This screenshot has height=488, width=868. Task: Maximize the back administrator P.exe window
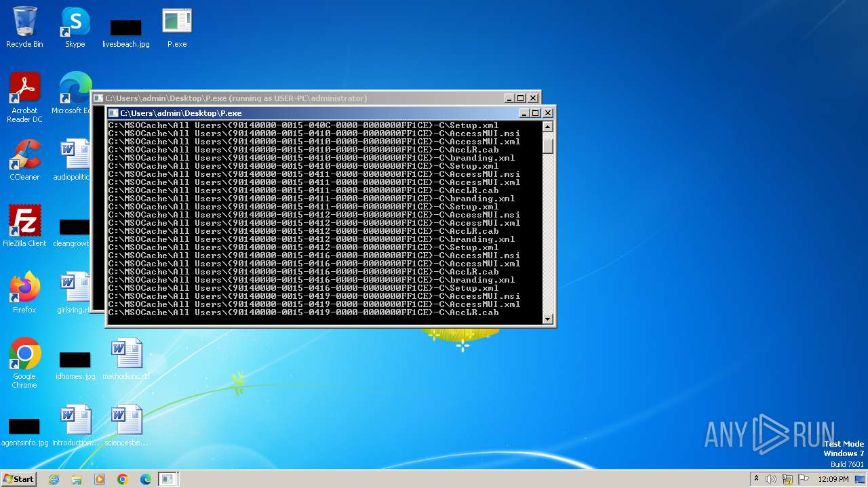coord(521,98)
